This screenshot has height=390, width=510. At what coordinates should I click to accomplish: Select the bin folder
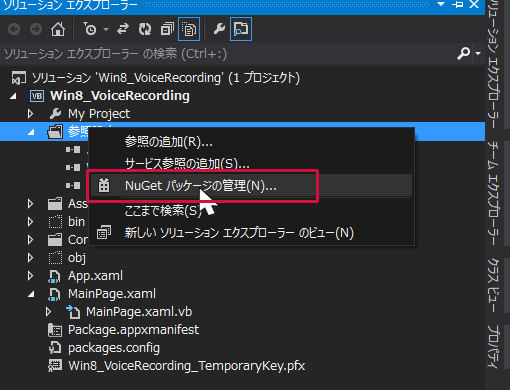(x=76, y=222)
